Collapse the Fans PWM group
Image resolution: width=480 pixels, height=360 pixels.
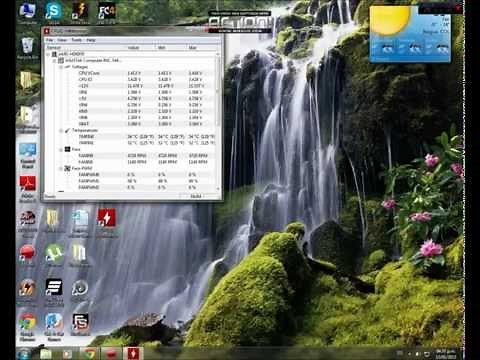(61, 168)
